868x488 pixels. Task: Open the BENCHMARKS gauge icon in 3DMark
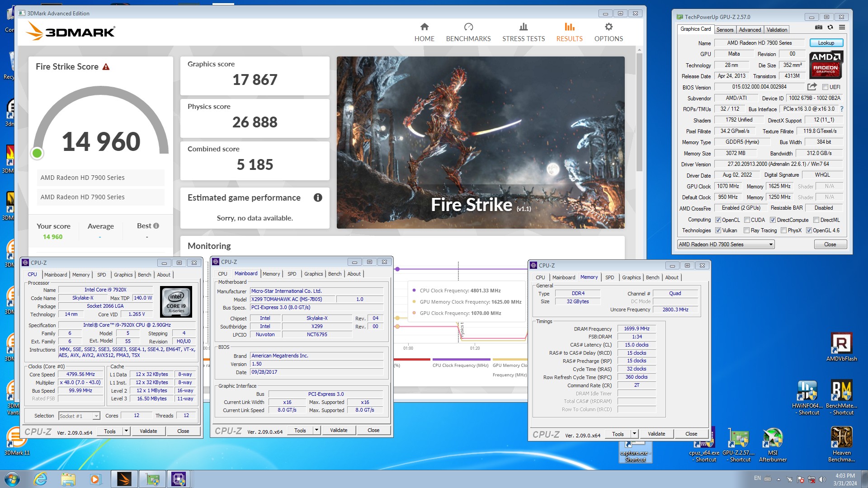click(468, 27)
